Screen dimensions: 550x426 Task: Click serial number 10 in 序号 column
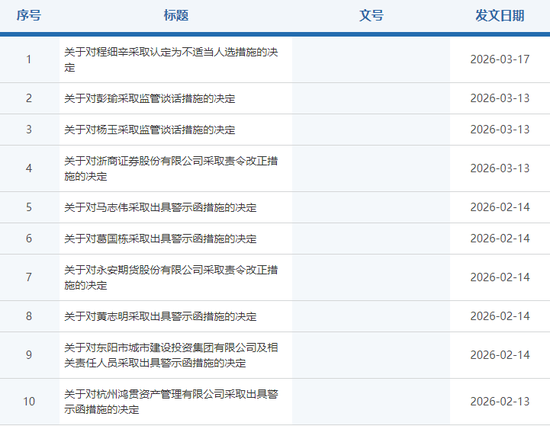[x=29, y=401]
